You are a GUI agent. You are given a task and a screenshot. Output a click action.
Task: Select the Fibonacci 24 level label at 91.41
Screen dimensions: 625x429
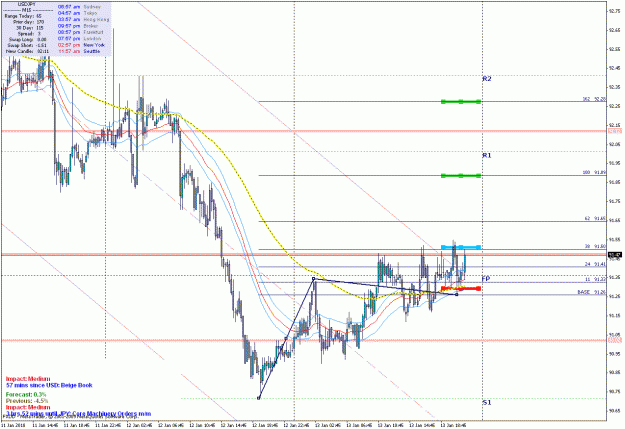point(595,264)
